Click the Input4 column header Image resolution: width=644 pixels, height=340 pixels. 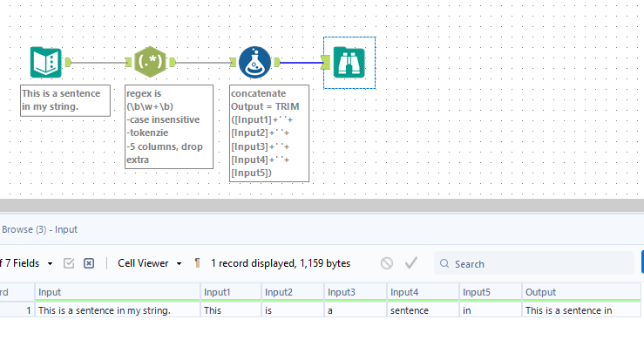[x=423, y=292]
